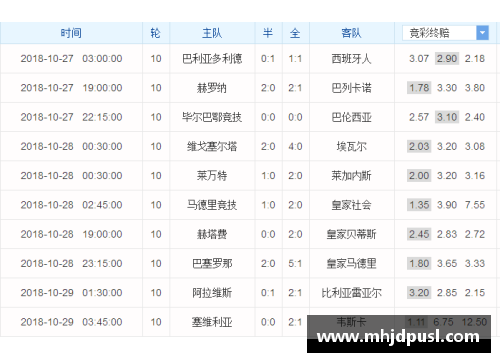Click the 2.83 draw odds

click(447, 234)
